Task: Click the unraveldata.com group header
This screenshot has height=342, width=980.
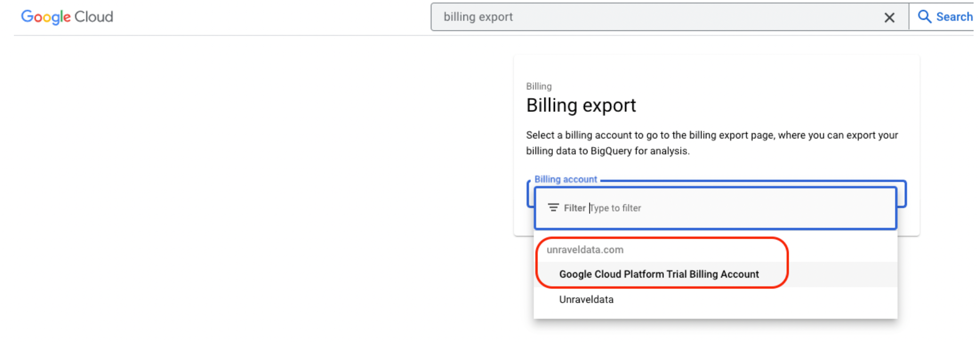Action: [x=585, y=250]
